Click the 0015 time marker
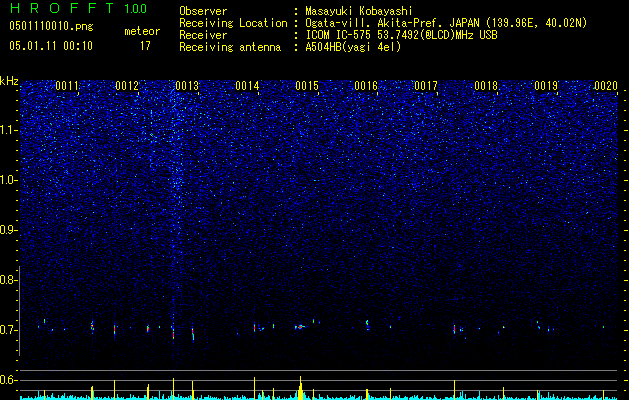The width and height of the screenshot is (629, 400). point(307,86)
